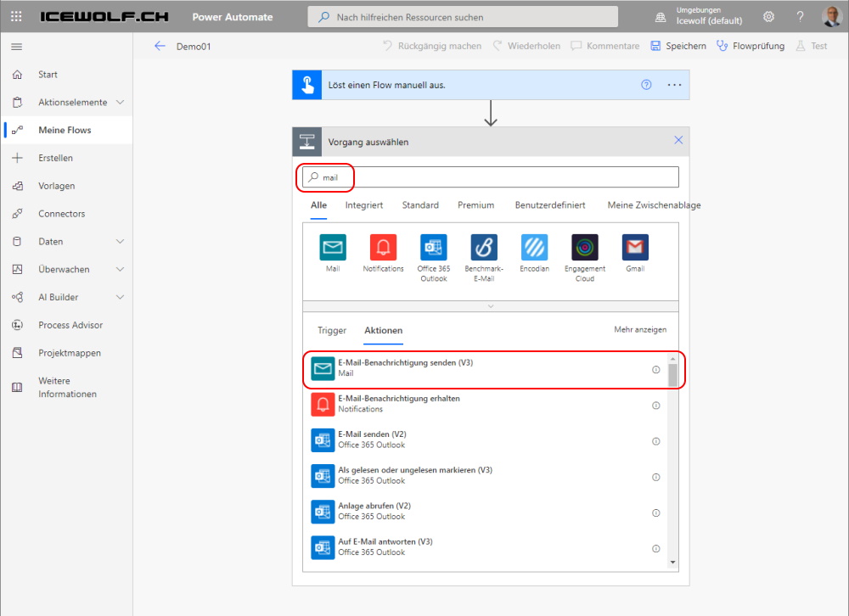This screenshot has height=616, width=849.
Task: Click the operation search field with 'mail'
Action: click(491, 177)
